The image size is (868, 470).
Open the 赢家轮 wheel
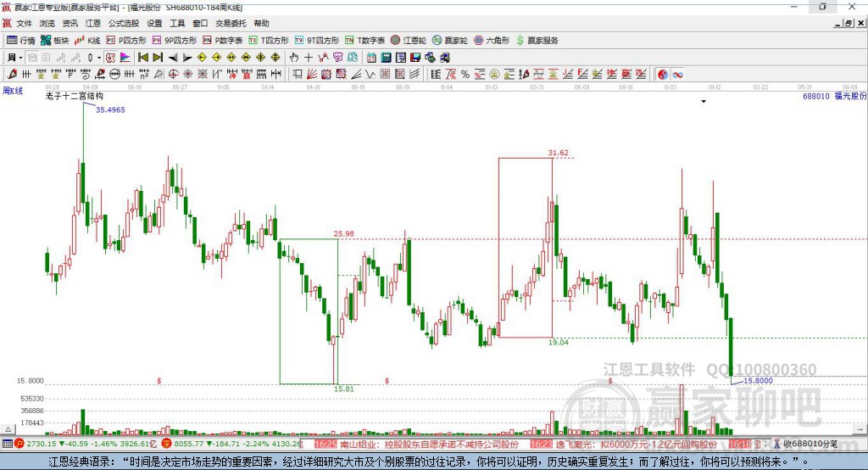tap(450, 41)
